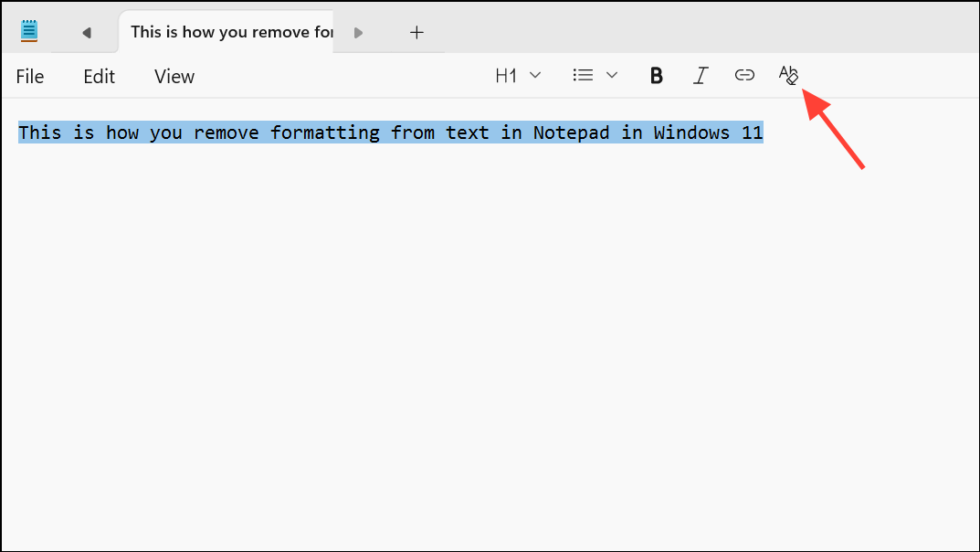980x552 pixels.
Task: Open the heading style dropdown
Action: click(534, 75)
